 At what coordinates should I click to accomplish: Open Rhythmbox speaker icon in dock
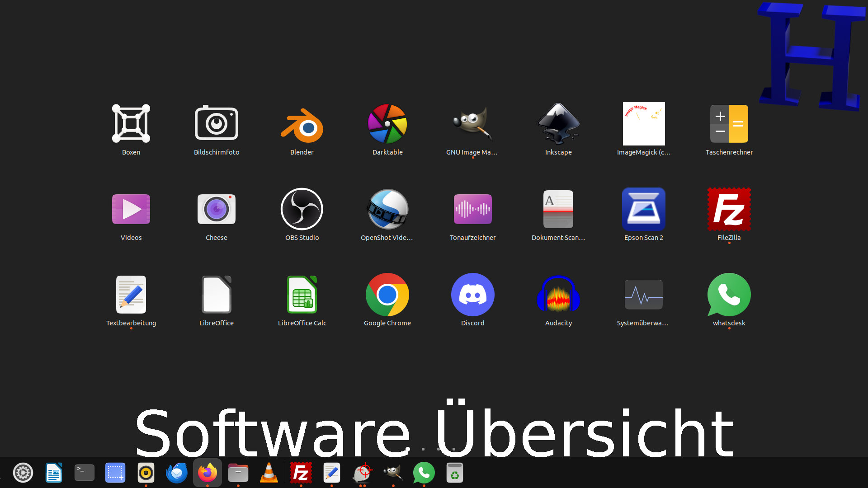[x=146, y=473]
